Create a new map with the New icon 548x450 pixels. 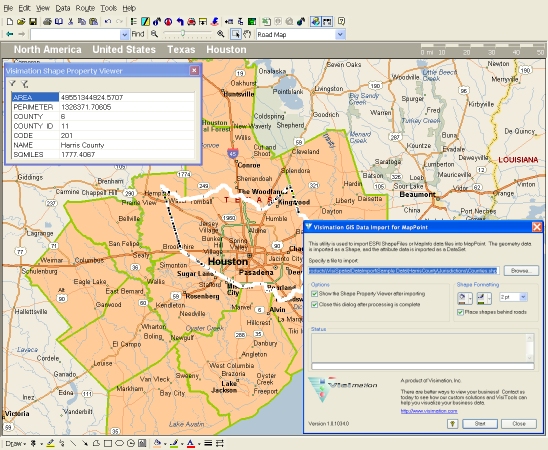point(10,22)
